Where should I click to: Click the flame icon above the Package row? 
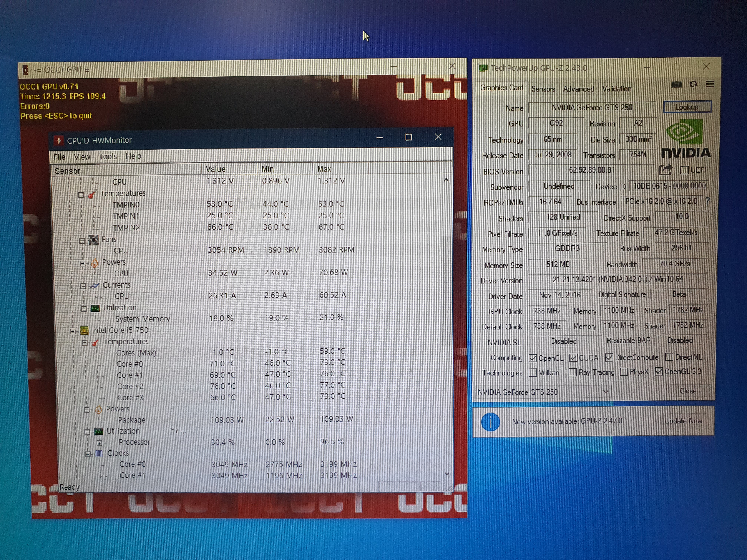pyautogui.click(x=98, y=409)
